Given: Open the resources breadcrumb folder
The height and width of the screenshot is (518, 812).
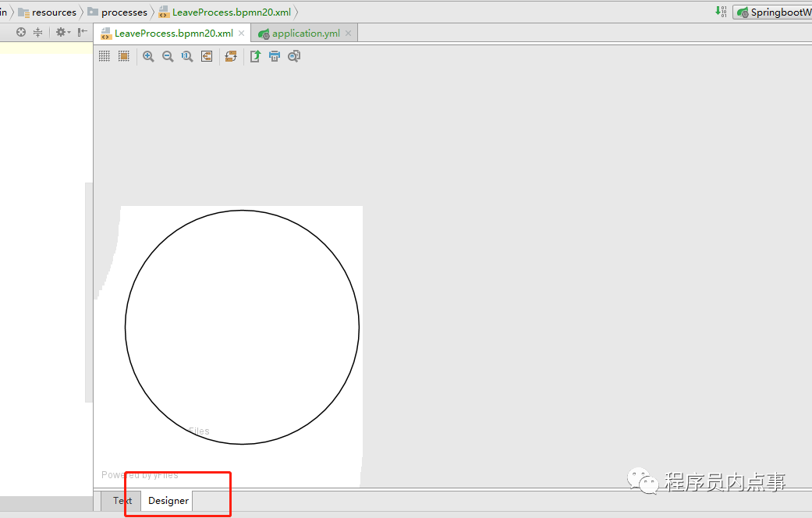Looking at the screenshot, I should (x=47, y=12).
